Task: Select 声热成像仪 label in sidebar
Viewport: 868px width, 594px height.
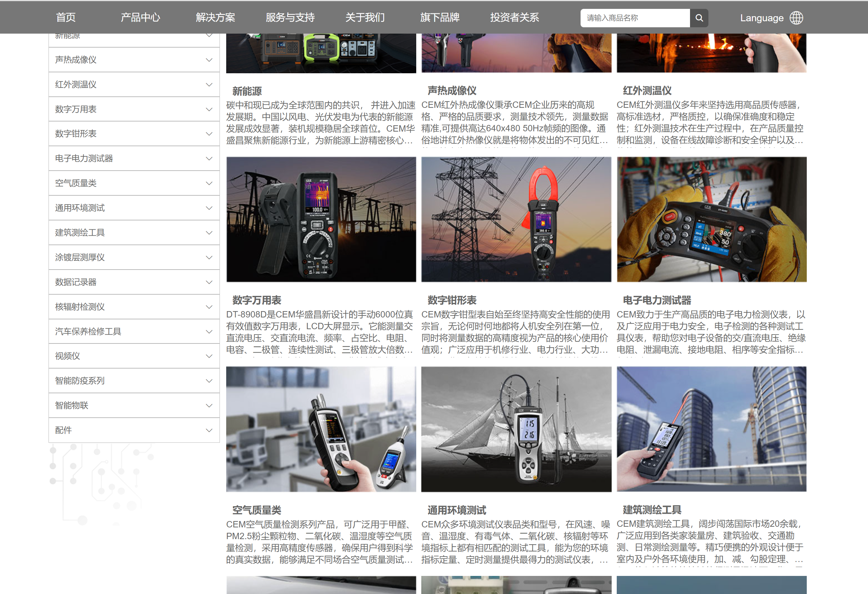Action: point(76,60)
